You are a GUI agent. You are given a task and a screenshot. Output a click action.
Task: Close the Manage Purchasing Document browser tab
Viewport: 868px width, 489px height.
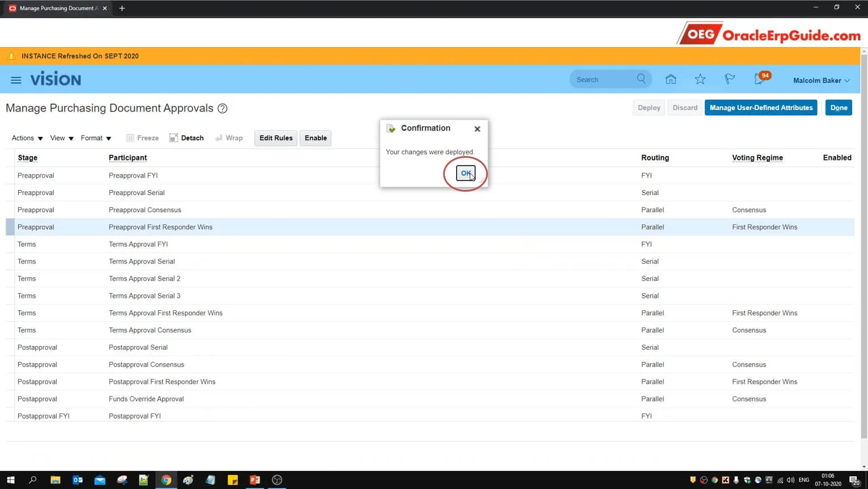(x=104, y=9)
